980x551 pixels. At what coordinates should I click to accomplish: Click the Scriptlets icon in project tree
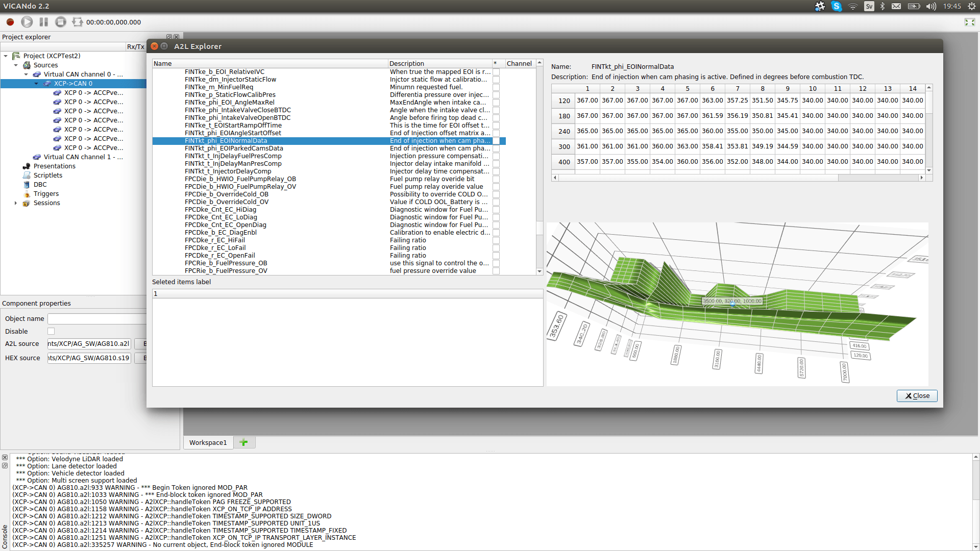(27, 175)
